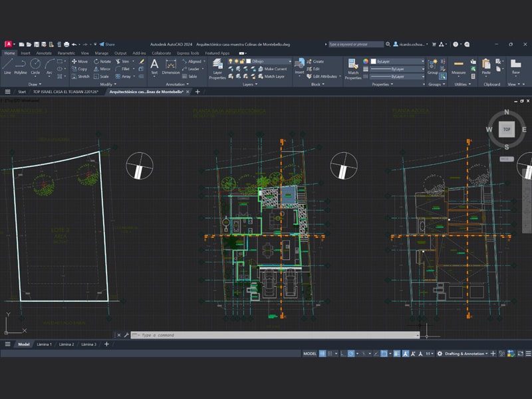The image size is (532, 399).
Task: Click the Save icon in quick access toolbar
Action: [x=37, y=45]
